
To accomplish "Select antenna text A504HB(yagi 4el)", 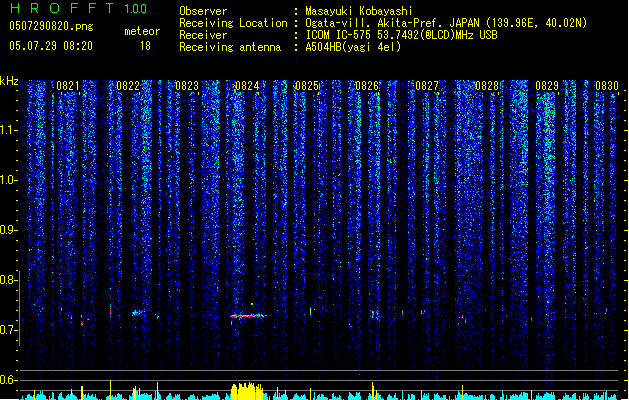I will tap(353, 47).
